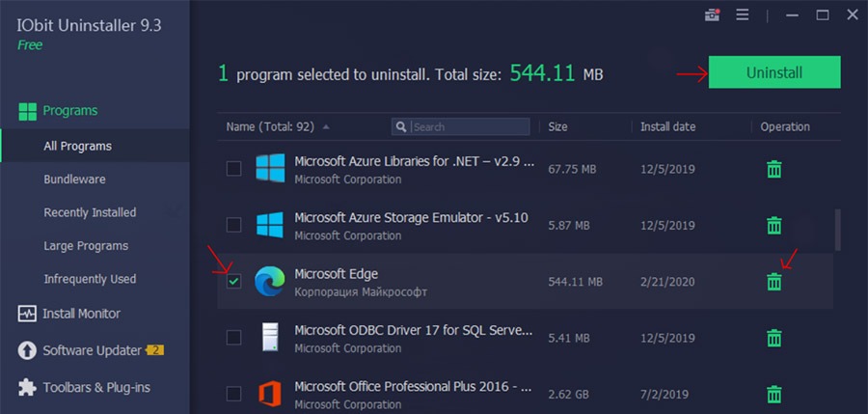868x414 pixels.
Task: Open Toolbars & Plug-ins section
Action: click(84, 387)
